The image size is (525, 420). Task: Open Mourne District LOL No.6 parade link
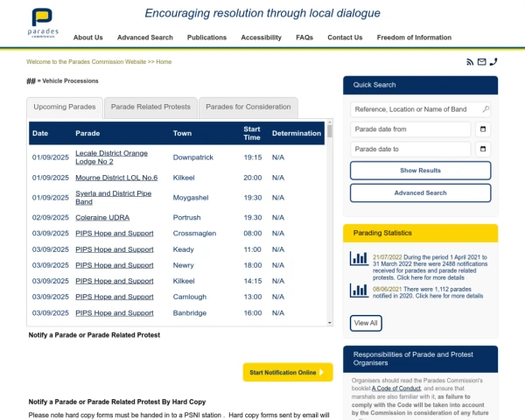[116, 178]
